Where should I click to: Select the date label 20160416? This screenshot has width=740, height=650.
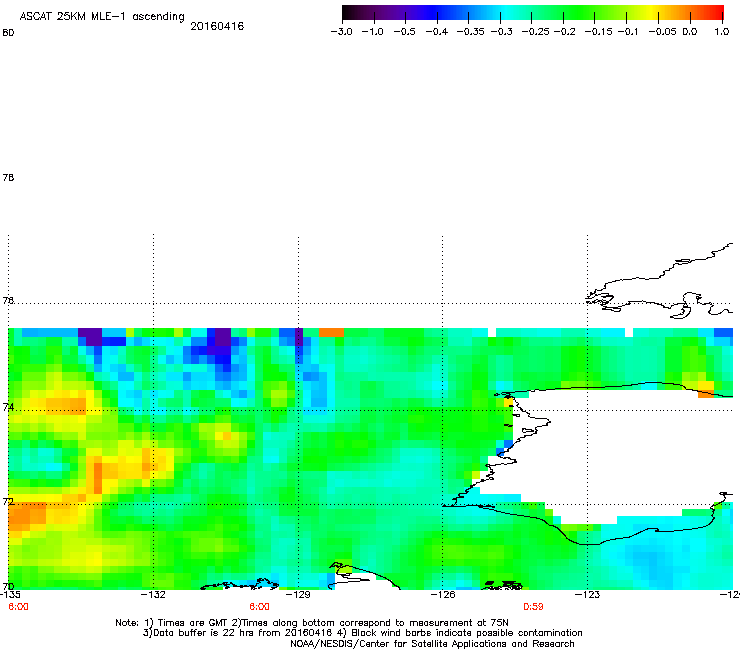pos(217,26)
